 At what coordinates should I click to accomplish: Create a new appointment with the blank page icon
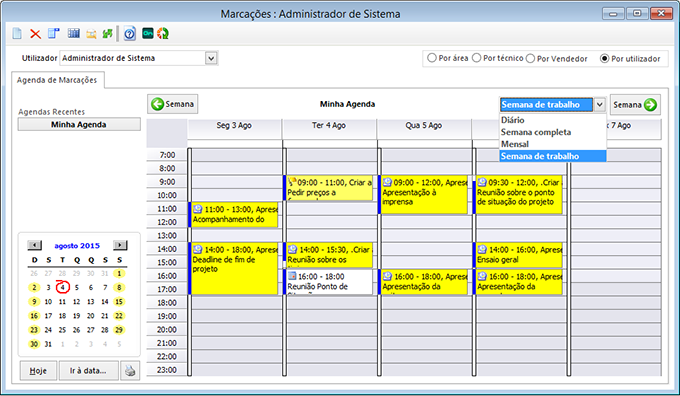17,33
